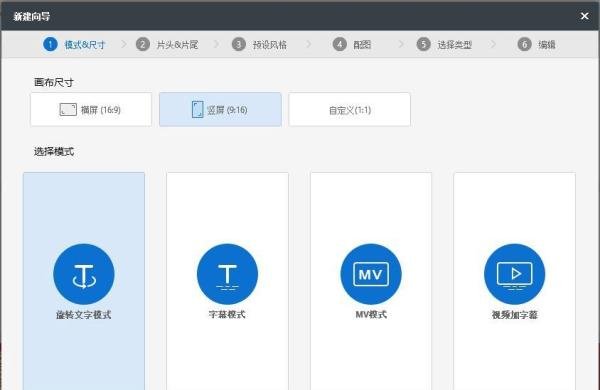Close the 新建向导 wizard dialog
Viewport: 600px width, 390px height.
point(584,16)
